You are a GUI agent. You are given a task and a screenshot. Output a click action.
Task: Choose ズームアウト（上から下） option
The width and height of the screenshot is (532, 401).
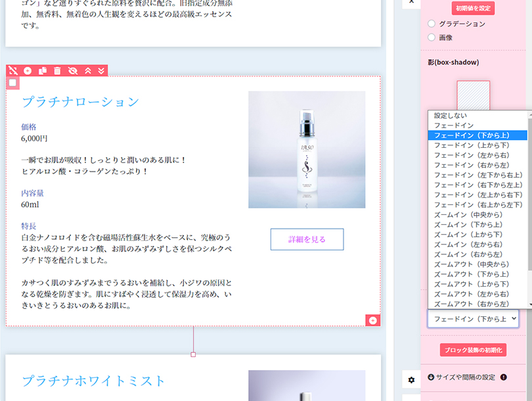click(477, 284)
